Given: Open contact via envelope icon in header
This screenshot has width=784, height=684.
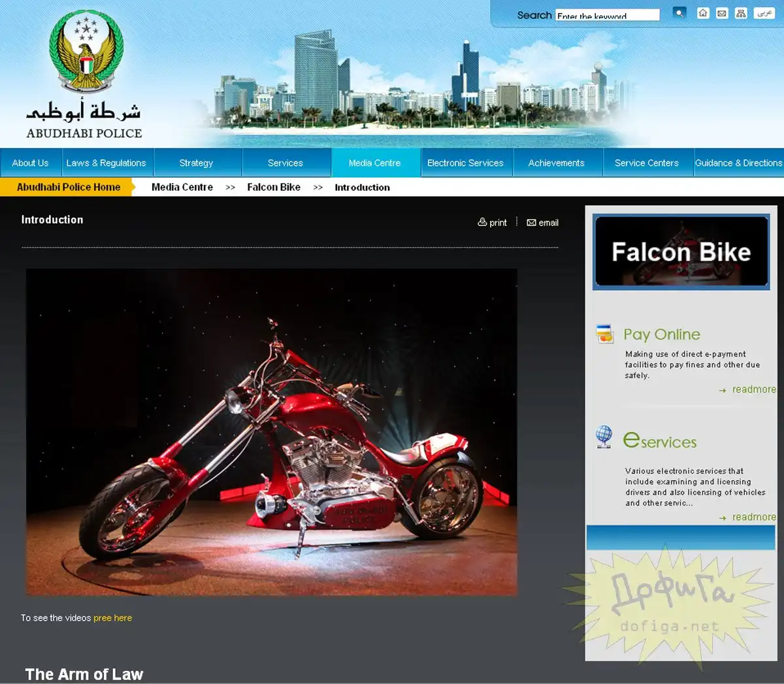Looking at the screenshot, I should point(722,13).
